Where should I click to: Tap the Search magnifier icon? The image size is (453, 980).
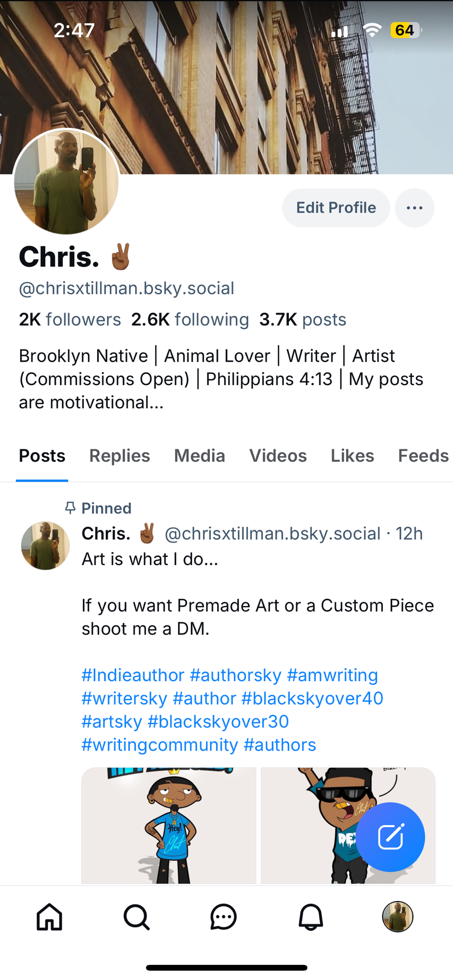(x=136, y=916)
